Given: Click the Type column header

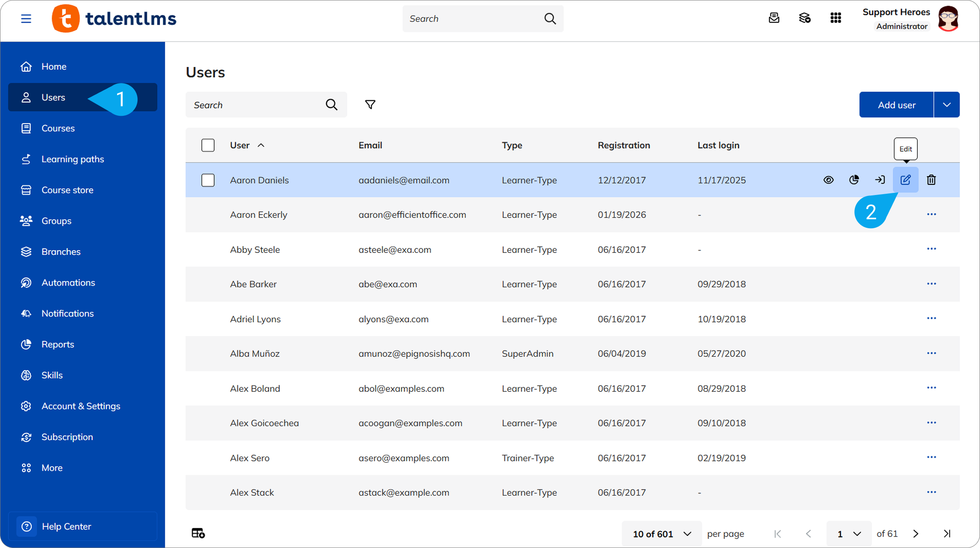Looking at the screenshot, I should pos(512,145).
